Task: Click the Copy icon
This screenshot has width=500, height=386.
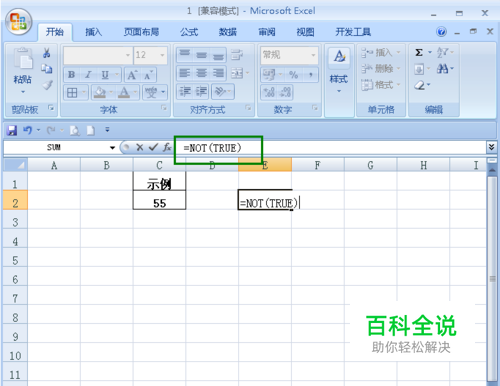Action: point(47,69)
